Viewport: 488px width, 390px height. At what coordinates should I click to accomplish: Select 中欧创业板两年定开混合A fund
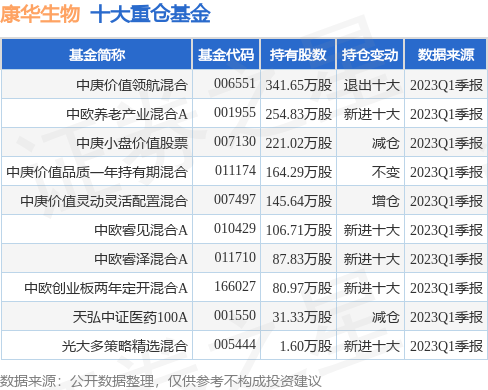[x=106, y=288]
